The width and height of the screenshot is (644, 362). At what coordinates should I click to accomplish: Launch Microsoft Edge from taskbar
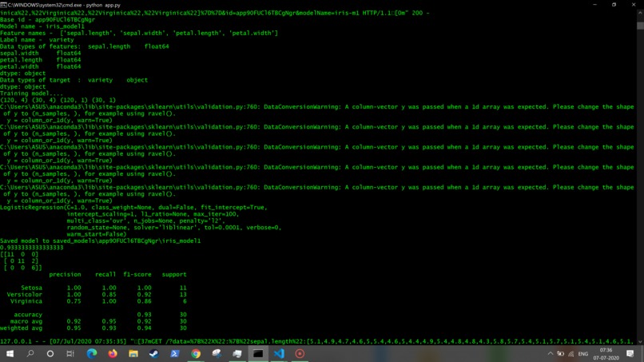(92, 353)
